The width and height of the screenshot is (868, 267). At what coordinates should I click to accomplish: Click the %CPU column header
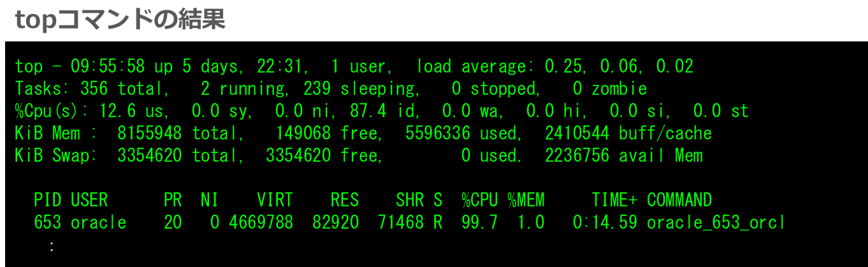479,200
